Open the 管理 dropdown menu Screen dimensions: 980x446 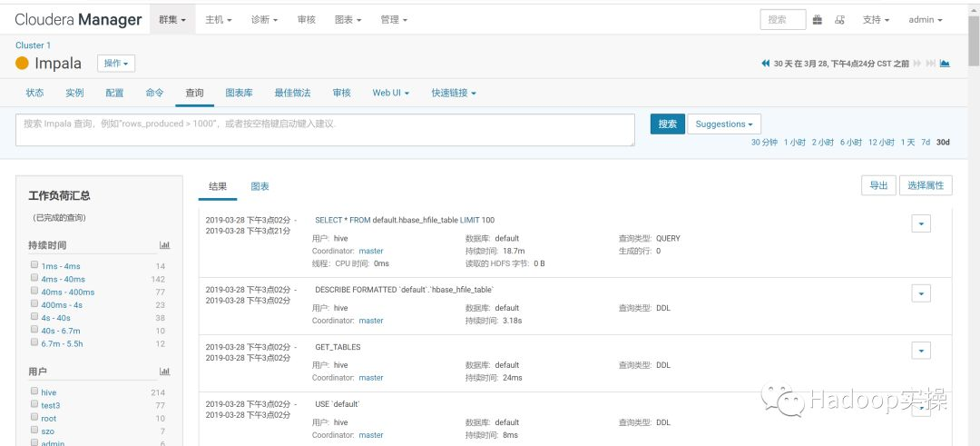click(x=395, y=20)
